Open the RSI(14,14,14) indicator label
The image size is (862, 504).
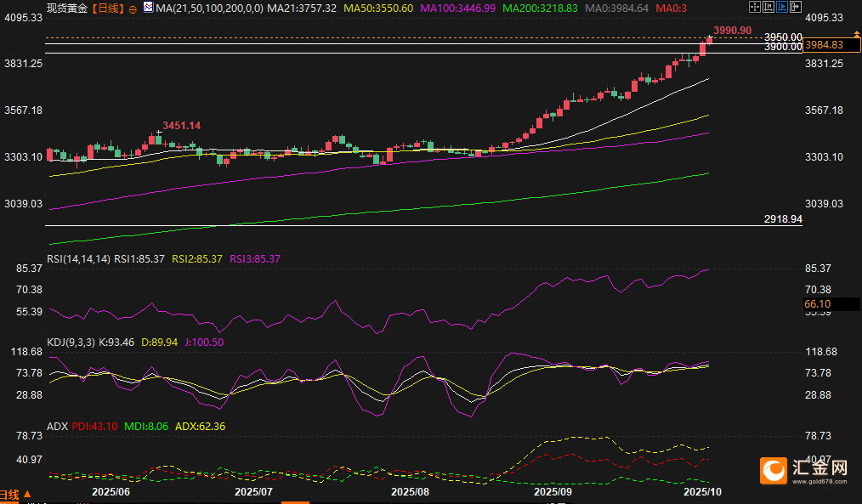coord(79,258)
